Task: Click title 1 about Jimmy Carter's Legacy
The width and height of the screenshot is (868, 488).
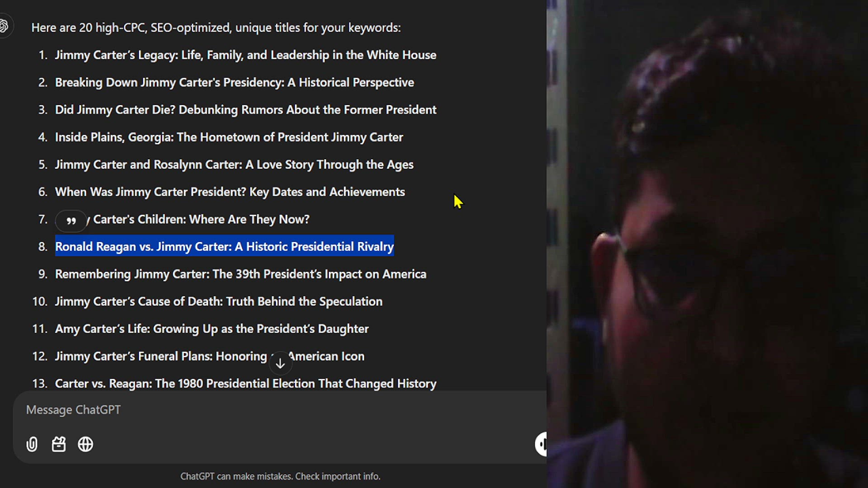Action: pyautogui.click(x=245, y=55)
